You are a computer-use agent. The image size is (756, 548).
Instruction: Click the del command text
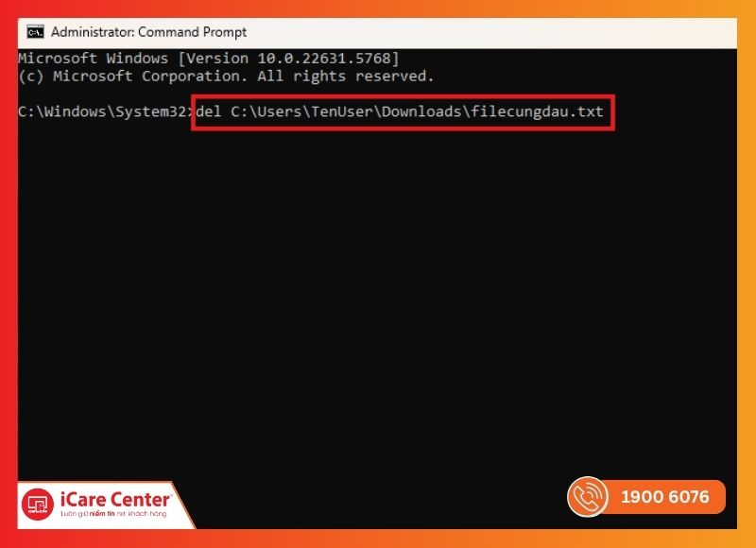click(x=208, y=111)
